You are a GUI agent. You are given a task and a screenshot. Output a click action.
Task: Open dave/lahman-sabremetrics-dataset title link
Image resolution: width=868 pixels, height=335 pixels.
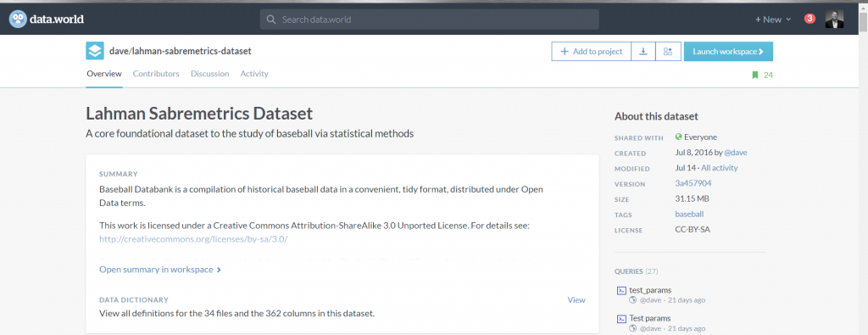click(x=181, y=51)
